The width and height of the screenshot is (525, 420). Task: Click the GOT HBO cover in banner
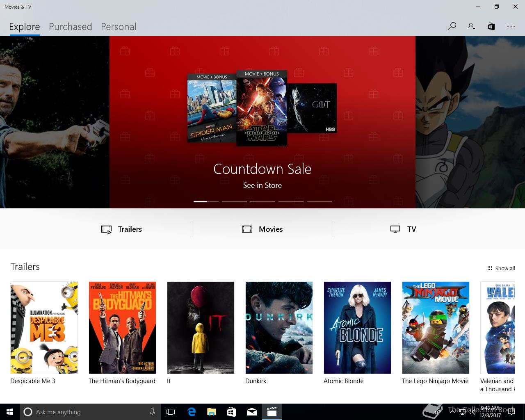[x=312, y=108]
